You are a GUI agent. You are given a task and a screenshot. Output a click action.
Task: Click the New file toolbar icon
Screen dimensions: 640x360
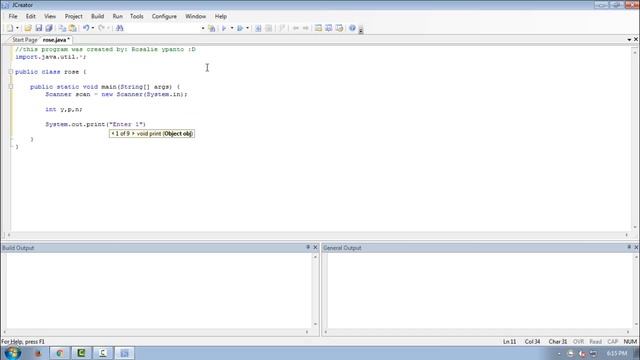pyautogui.click(x=9, y=28)
